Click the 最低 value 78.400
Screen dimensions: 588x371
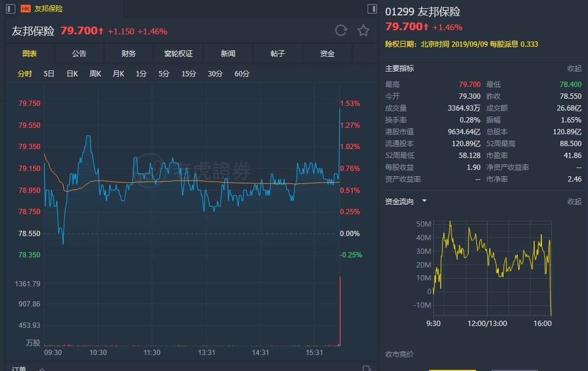pyautogui.click(x=570, y=85)
